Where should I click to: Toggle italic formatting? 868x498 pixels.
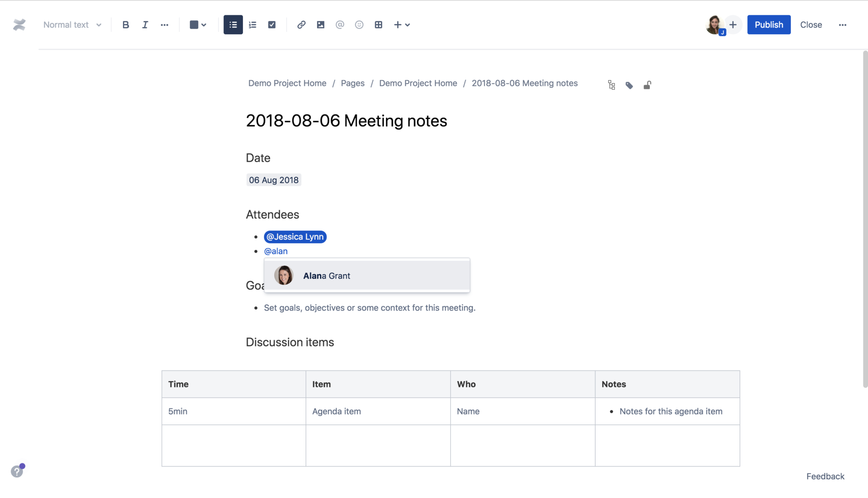[x=145, y=25]
